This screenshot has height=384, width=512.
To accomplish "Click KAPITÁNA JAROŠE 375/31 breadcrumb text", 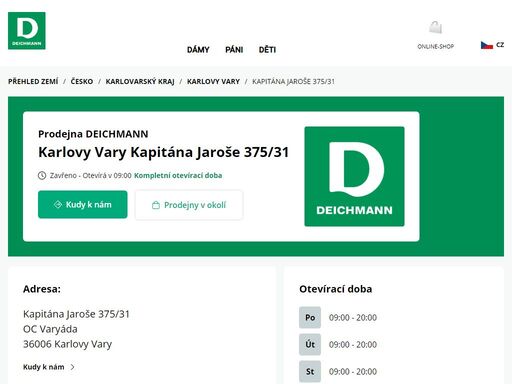I will (x=293, y=81).
